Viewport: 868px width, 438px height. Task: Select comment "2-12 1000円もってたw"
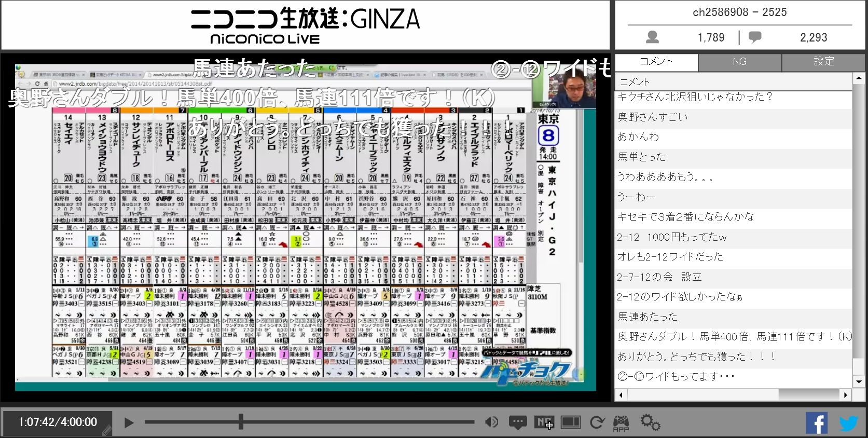tap(734, 237)
